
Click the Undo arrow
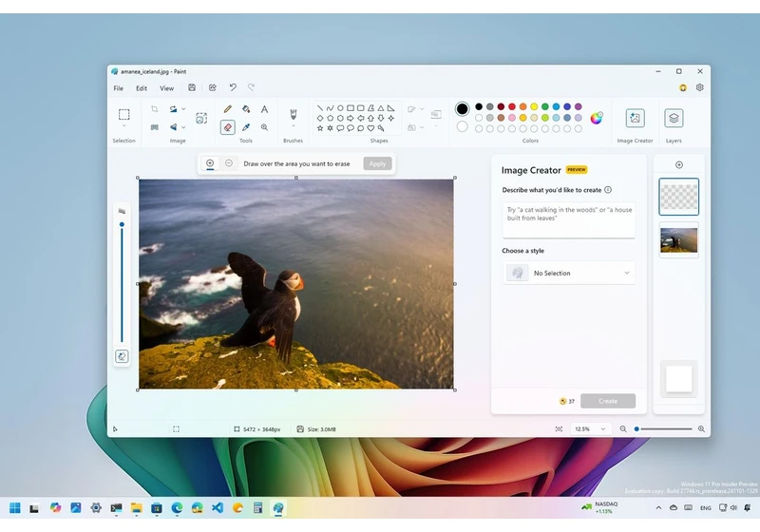point(233,87)
